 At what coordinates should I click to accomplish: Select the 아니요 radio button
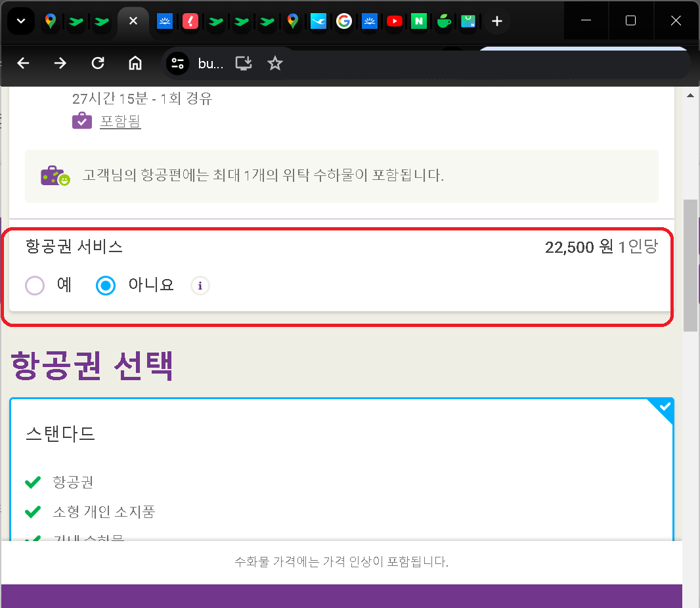[106, 286]
